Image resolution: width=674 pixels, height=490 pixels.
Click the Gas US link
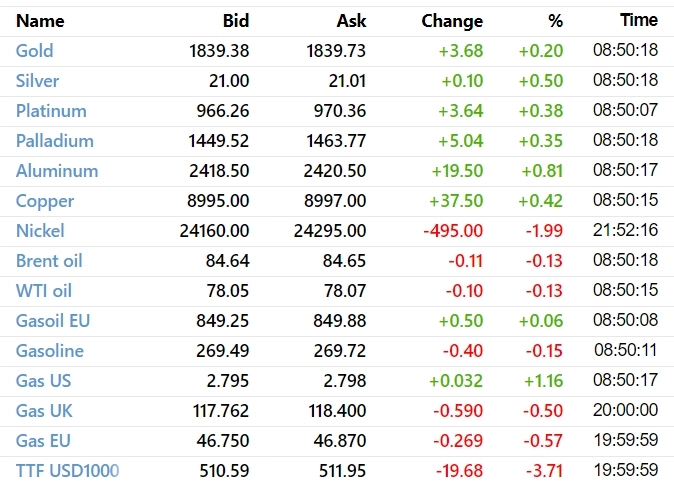coord(43,381)
